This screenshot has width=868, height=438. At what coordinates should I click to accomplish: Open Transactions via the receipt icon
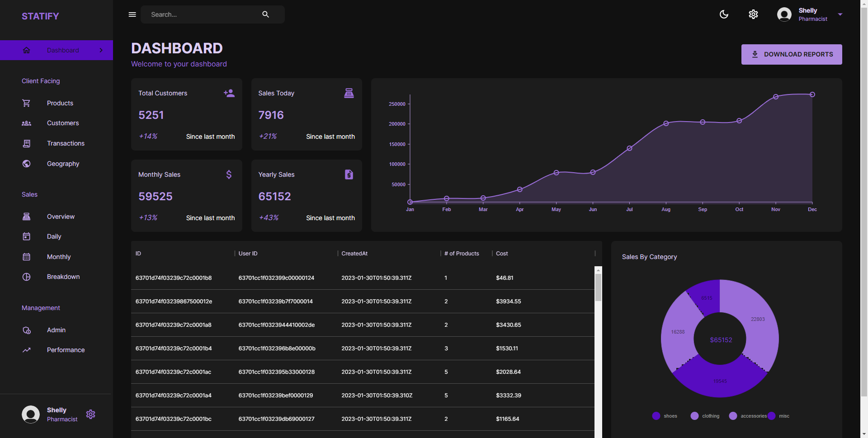27,143
